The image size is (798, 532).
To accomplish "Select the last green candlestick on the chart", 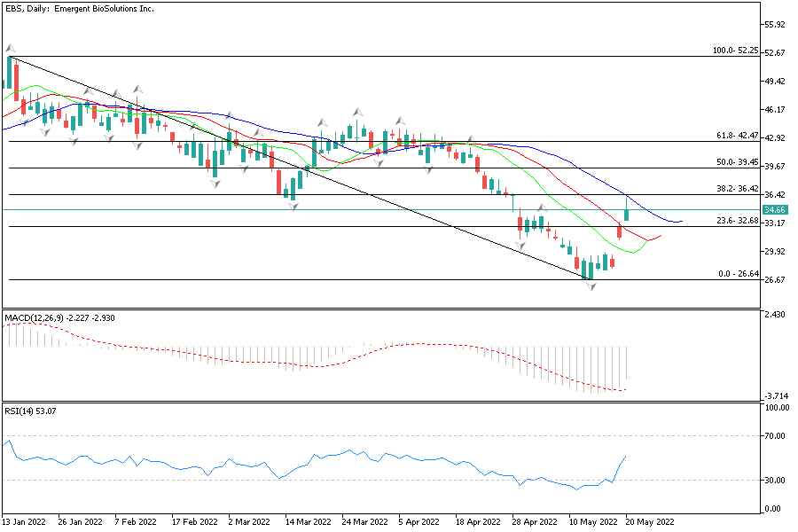I will click(x=627, y=210).
